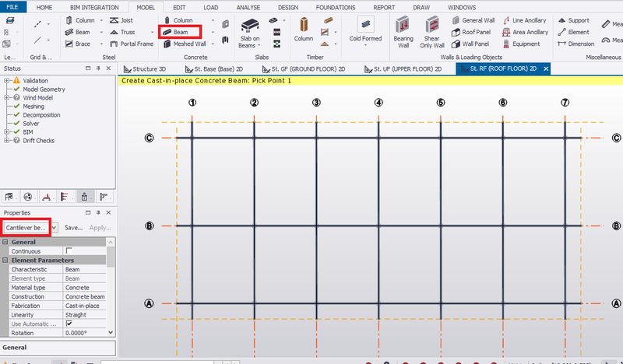Click the Save... button in Properties
The height and width of the screenshot is (364, 623).
(x=73, y=228)
